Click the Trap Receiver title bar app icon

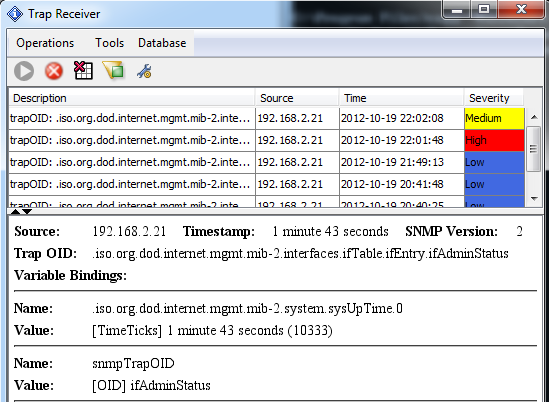(15, 14)
